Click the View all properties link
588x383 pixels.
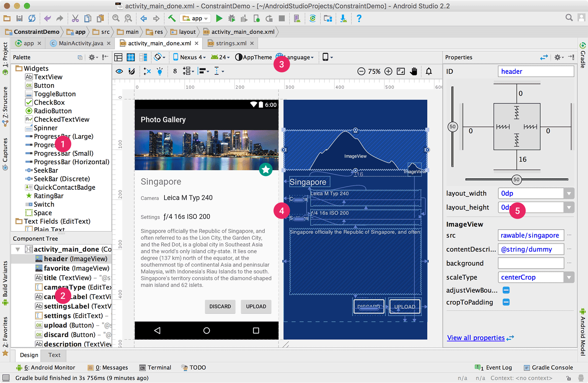pyautogui.click(x=476, y=338)
